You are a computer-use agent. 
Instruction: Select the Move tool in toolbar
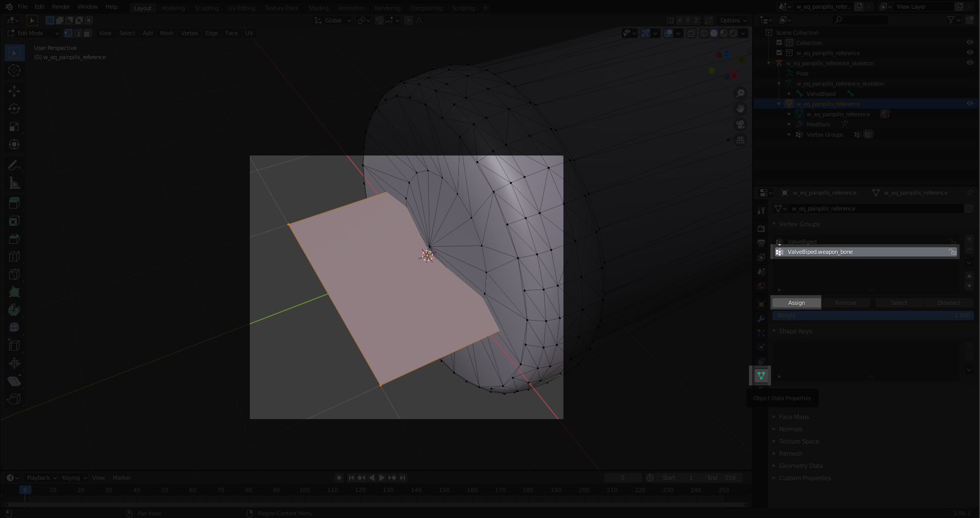pos(14,91)
